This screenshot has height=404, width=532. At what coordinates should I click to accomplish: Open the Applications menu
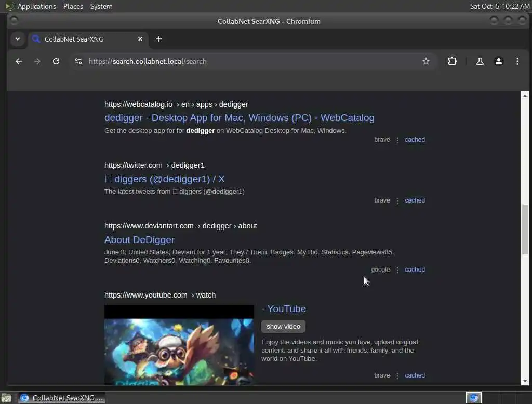pos(37,6)
